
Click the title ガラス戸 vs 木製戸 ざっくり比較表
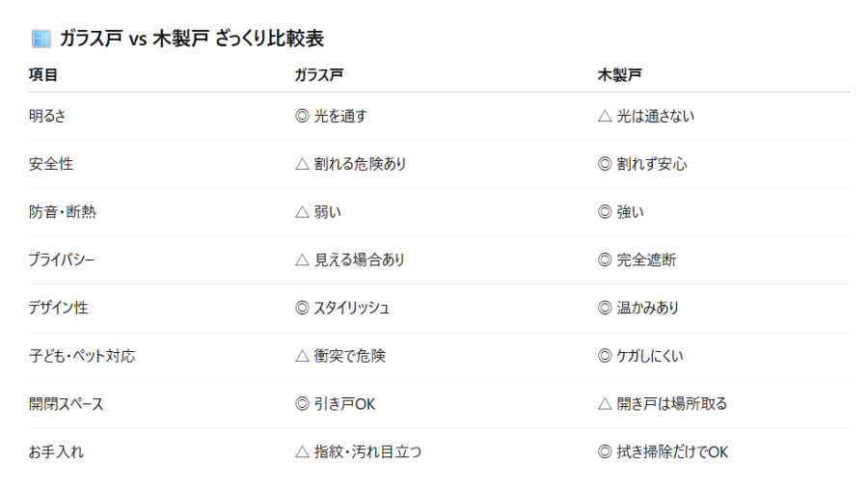192,39
